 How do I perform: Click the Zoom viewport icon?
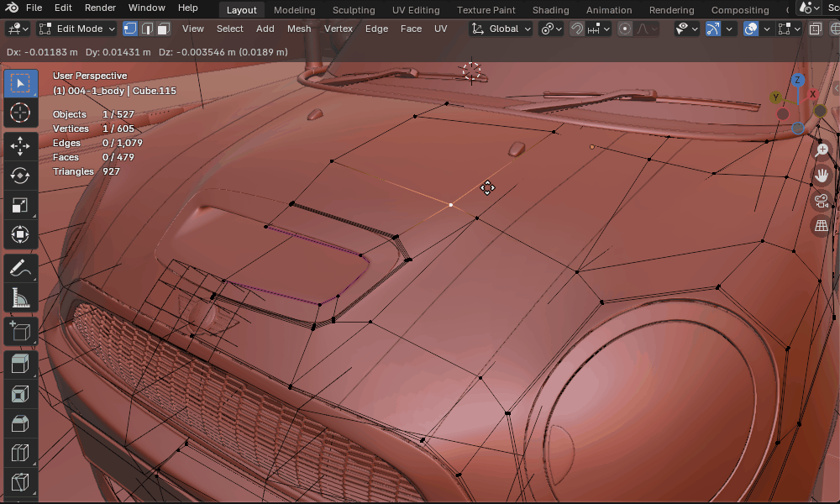coord(822,150)
